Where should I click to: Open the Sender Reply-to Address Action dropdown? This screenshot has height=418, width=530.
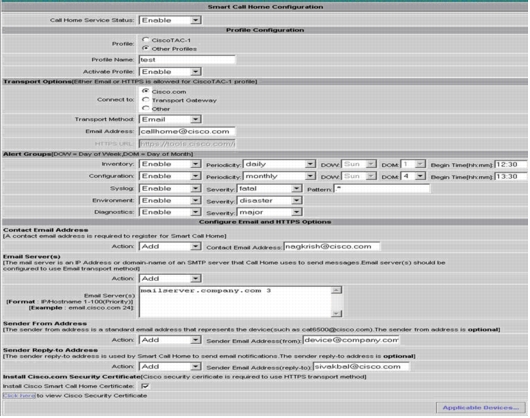(170, 367)
